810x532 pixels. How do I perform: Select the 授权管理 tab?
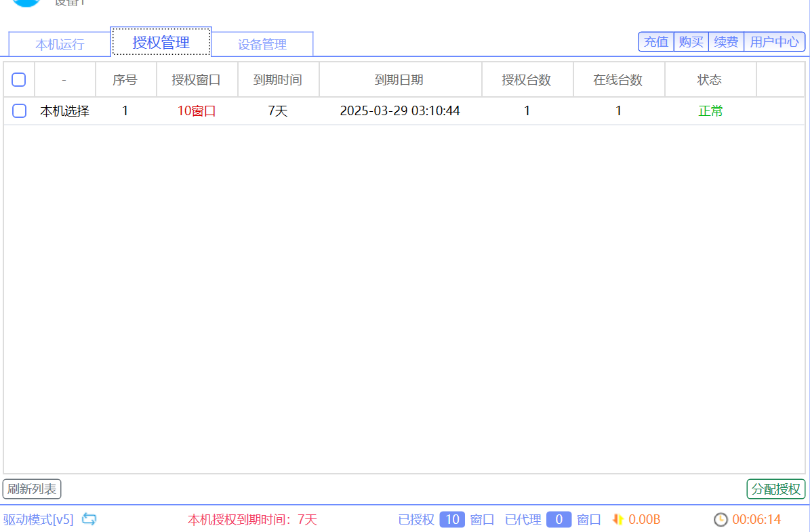tap(161, 43)
